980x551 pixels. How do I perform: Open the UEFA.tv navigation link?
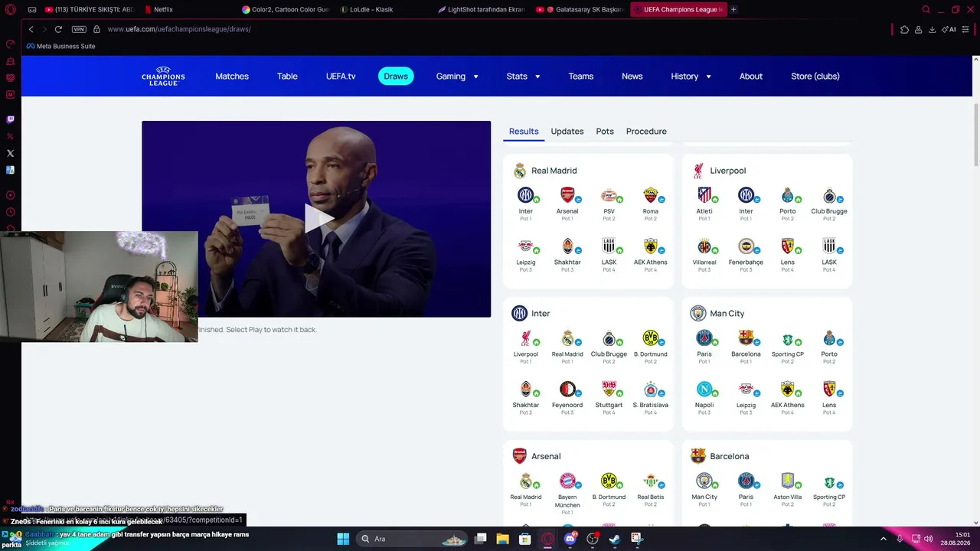(x=341, y=77)
